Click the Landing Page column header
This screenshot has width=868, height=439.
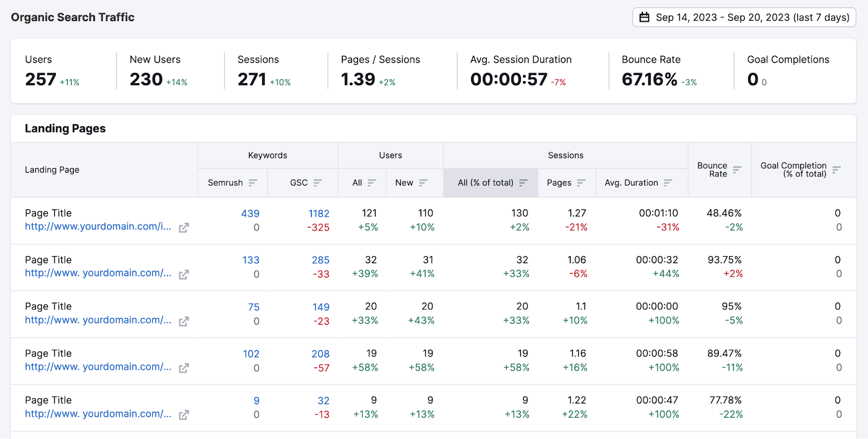(x=52, y=170)
